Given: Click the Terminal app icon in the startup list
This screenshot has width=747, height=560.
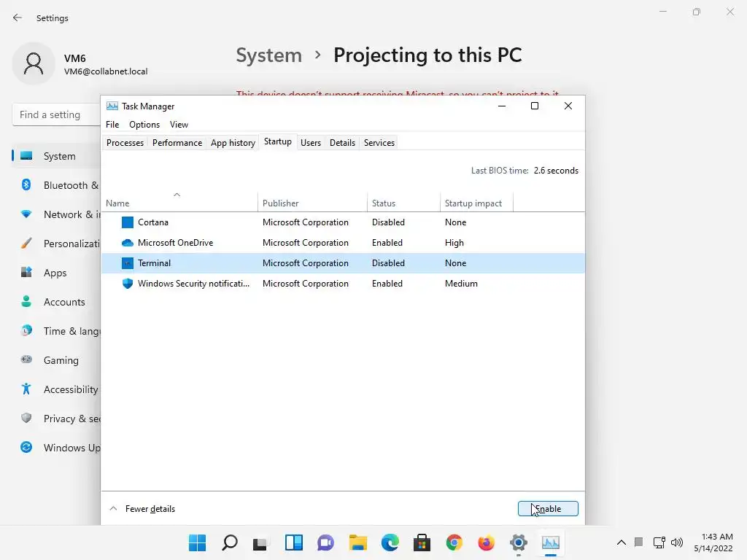Looking at the screenshot, I should click(x=127, y=263).
